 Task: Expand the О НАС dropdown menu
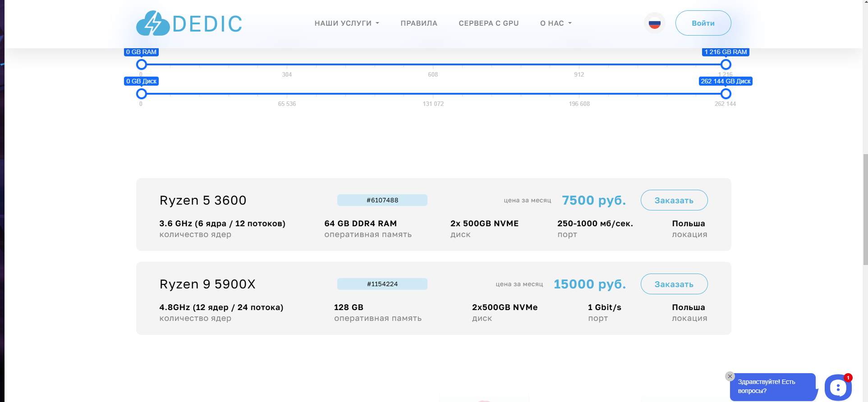tap(556, 23)
